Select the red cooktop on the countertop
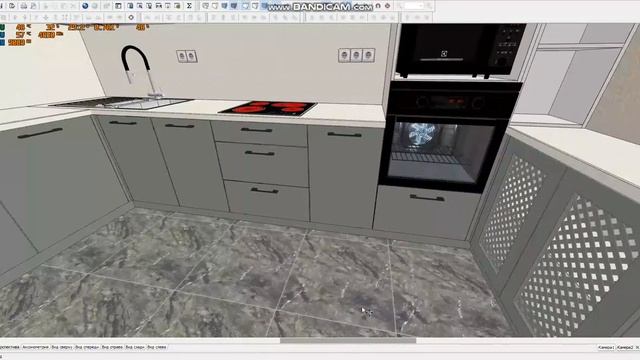 coord(268,108)
